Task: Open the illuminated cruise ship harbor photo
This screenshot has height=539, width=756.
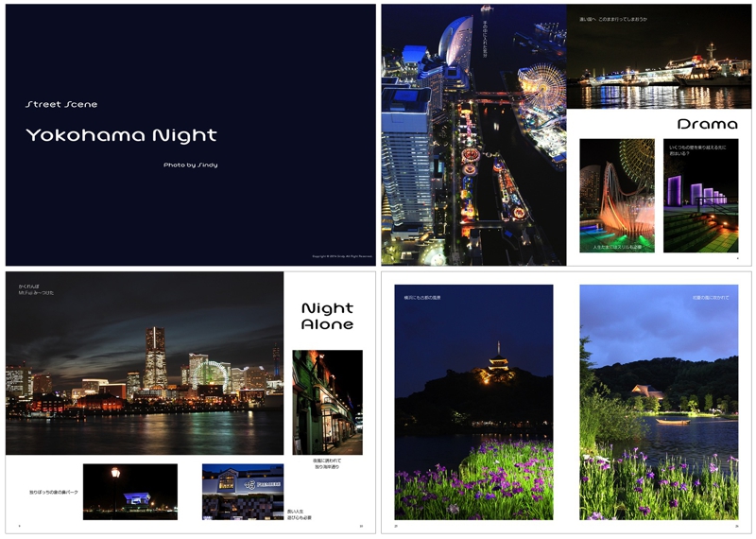Action: coord(659,57)
